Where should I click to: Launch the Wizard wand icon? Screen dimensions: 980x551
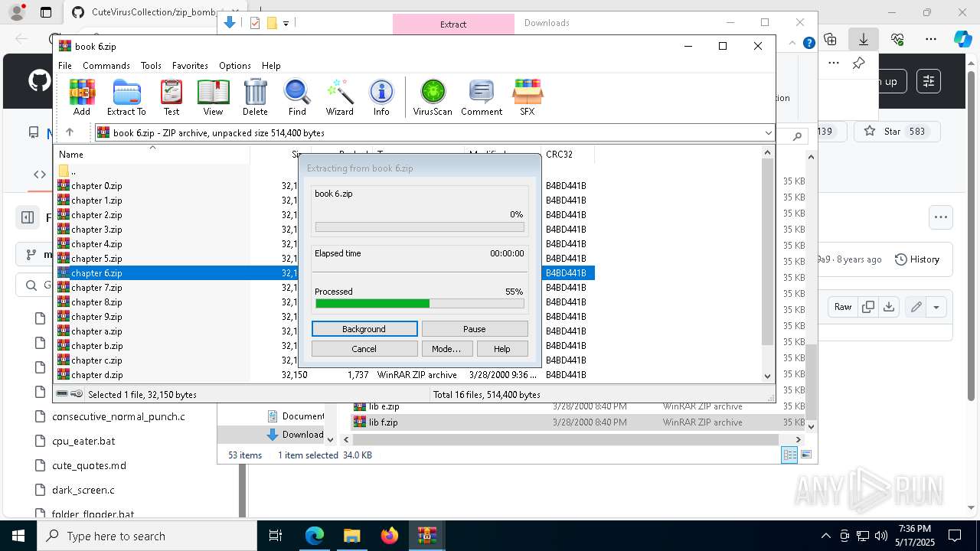point(339,97)
